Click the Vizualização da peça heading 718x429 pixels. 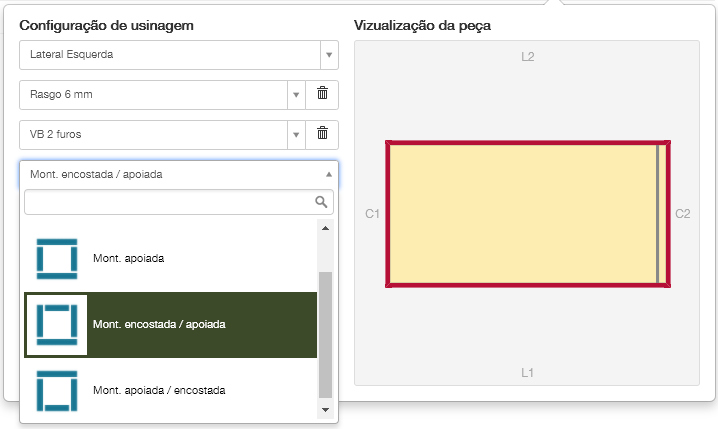[422, 25]
